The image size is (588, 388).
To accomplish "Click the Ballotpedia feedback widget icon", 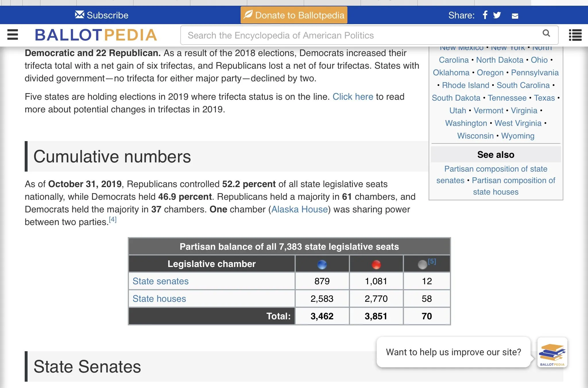I will [552, 352].
